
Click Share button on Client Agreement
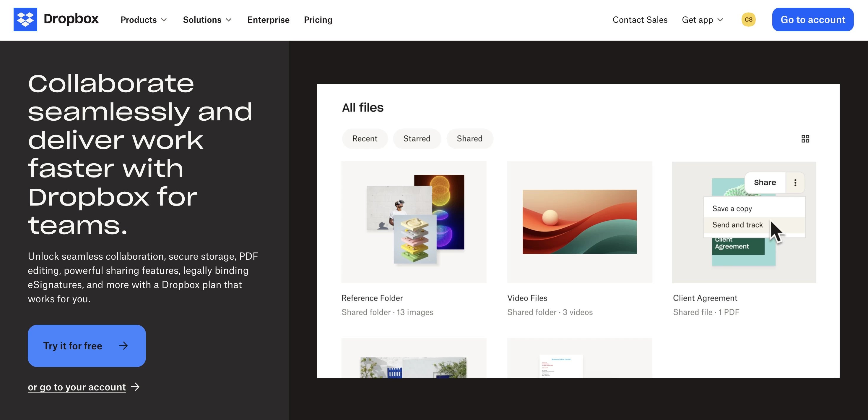tap(765, 182)
